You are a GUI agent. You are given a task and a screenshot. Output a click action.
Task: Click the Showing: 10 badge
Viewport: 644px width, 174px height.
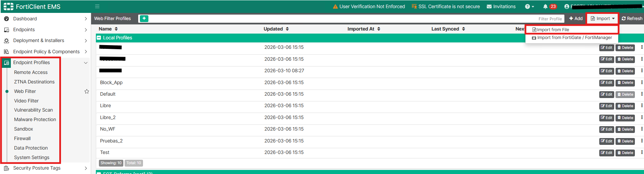pyautogui.click(x=111, y=163)
